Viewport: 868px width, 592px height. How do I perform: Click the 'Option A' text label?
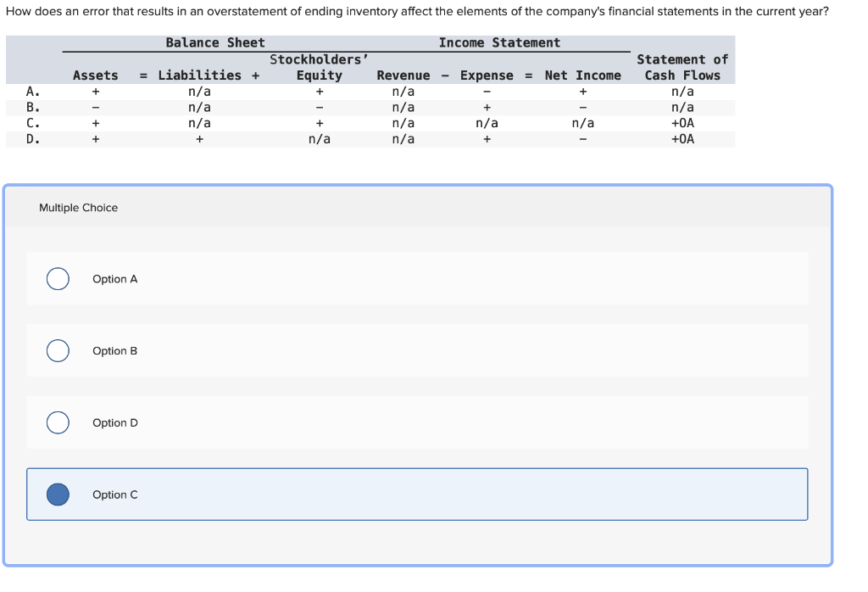coord(114,279)
